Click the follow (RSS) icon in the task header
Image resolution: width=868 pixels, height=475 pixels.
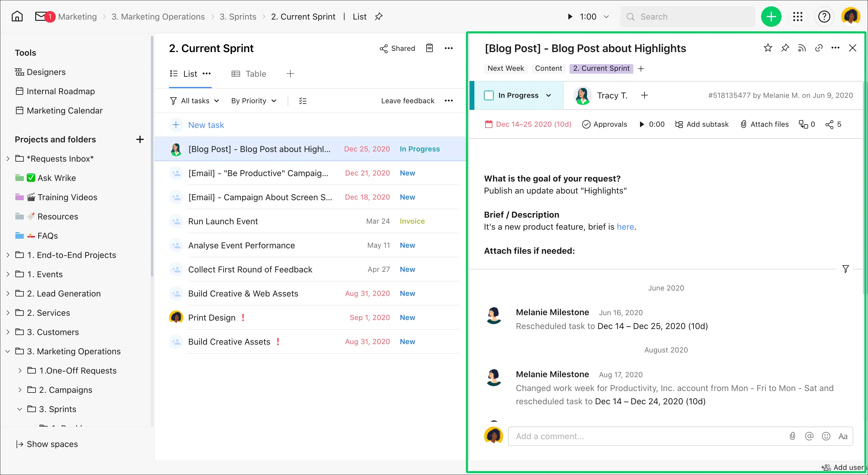[802, 48]
